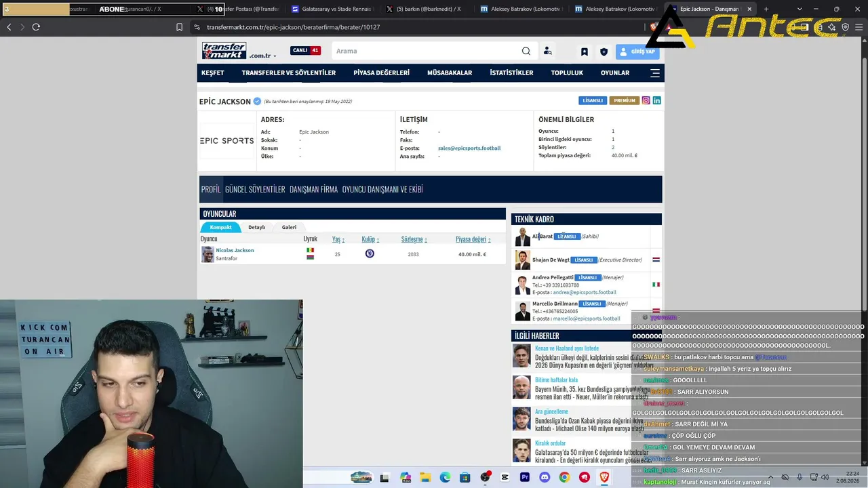
Task: Open Brave browser from the taskbar
Action: (604, 477)
